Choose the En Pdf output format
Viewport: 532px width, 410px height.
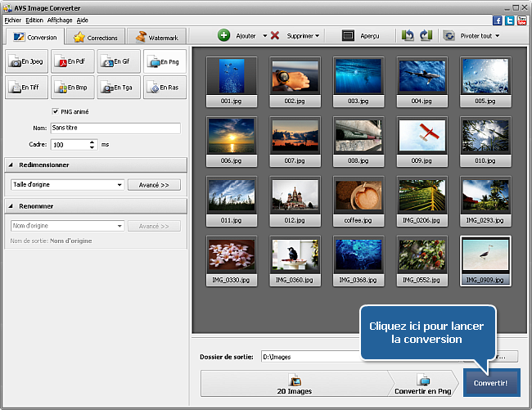[72, 61]
